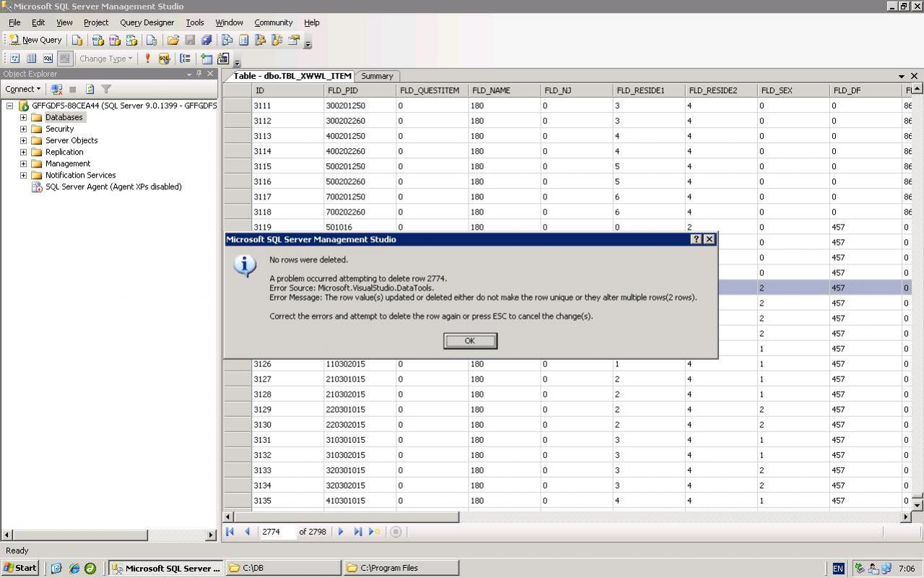Open the active files dropdown arrow
Viewport: 924px width, 578px height.
click(902, 76)
